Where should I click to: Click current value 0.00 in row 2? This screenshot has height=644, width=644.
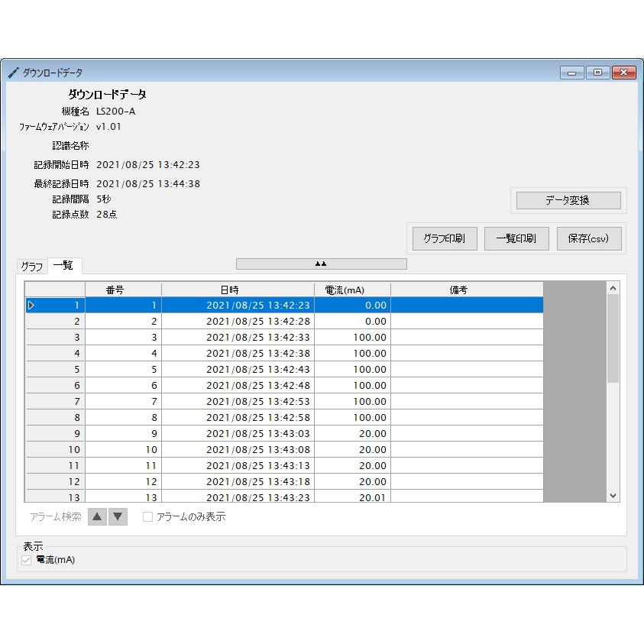352,321
